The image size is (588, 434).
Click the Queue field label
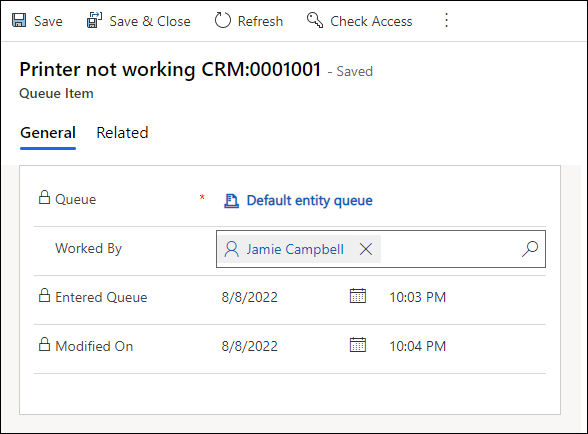pos(75,200)
